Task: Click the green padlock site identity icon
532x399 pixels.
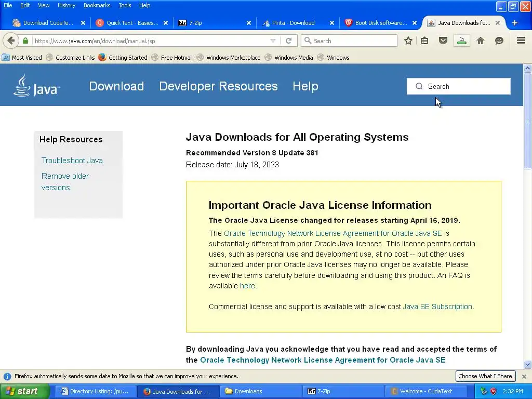Action: pos(25,41)
